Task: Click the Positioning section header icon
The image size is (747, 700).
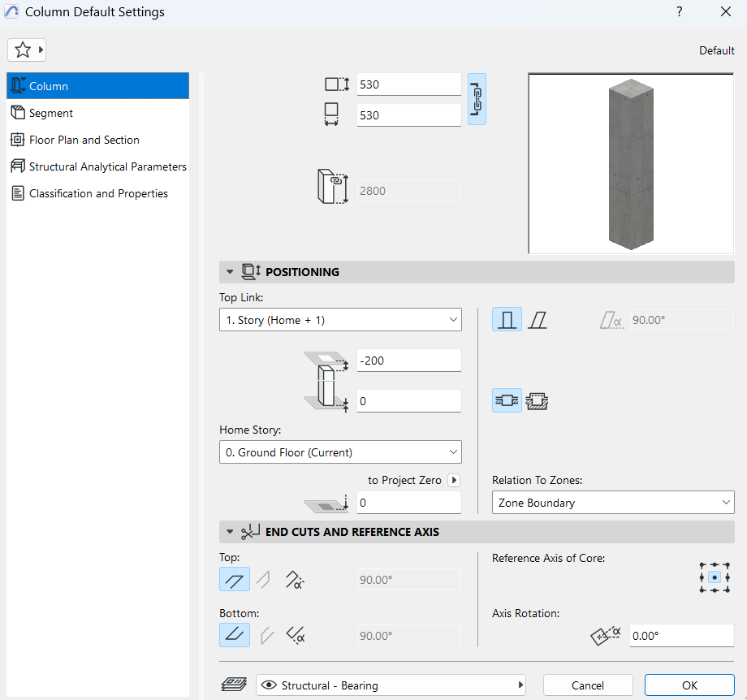Action: [x=251, y=271]
